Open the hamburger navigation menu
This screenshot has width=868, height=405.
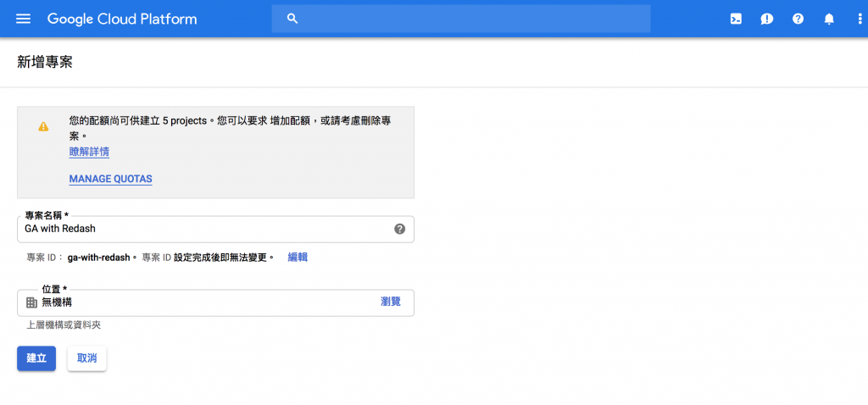pyautogui.click(x=23, y=19)
